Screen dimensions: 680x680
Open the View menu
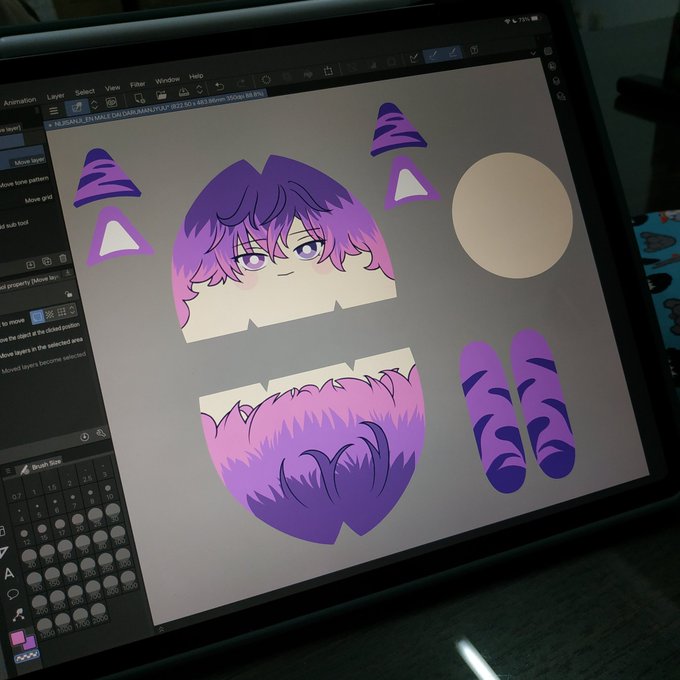(112, 88)
